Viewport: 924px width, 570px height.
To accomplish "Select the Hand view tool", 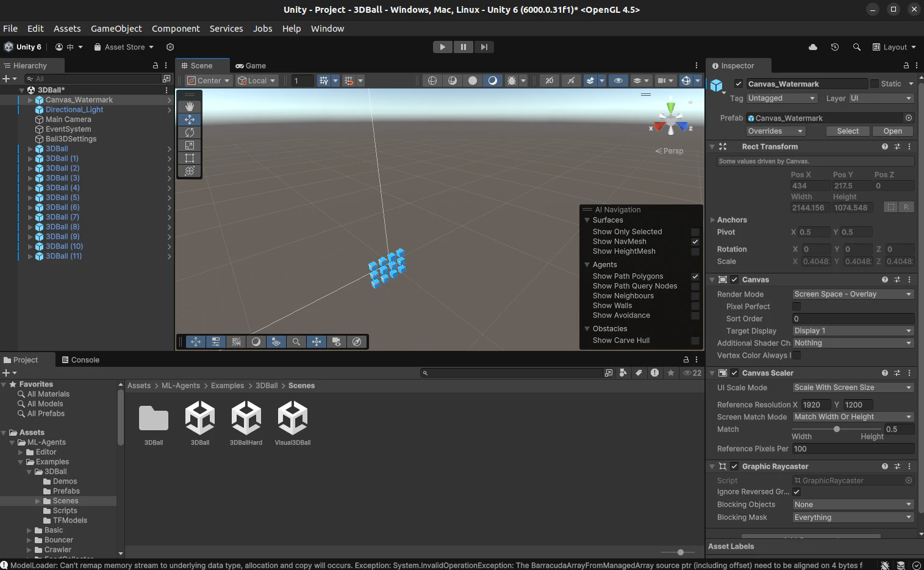I will 190,106.
